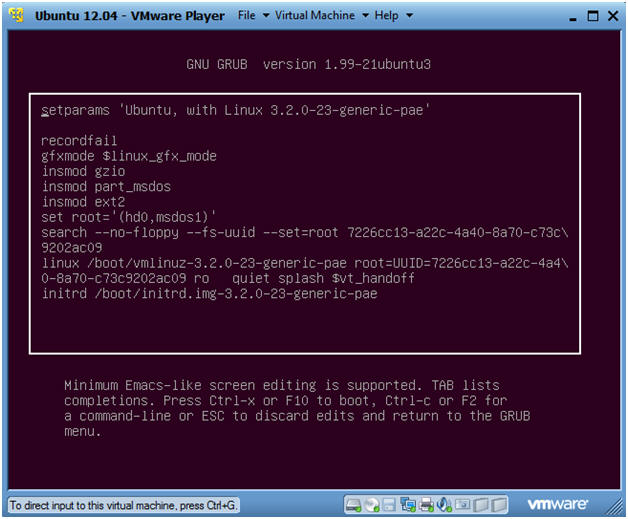Click the floppy drive status icon
This screenshot has height=519, width=628.
(389, 505)
